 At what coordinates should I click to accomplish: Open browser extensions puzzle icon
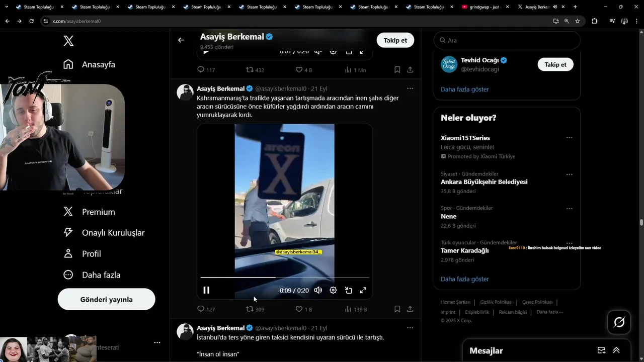click(x=595, y=21)
